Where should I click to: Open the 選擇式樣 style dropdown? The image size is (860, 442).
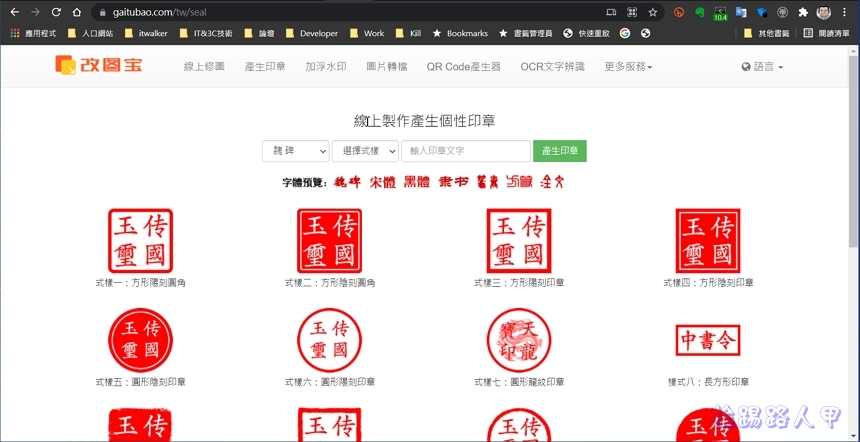[x=365, y=151]
